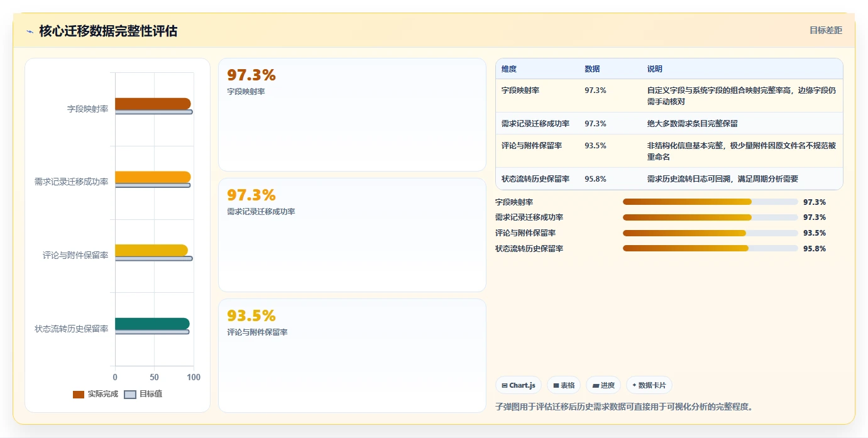Click the 需求记录迁移成功率 y-axis label in chart
The height and width of the screenshot is (438, 868).
point(72,182)
